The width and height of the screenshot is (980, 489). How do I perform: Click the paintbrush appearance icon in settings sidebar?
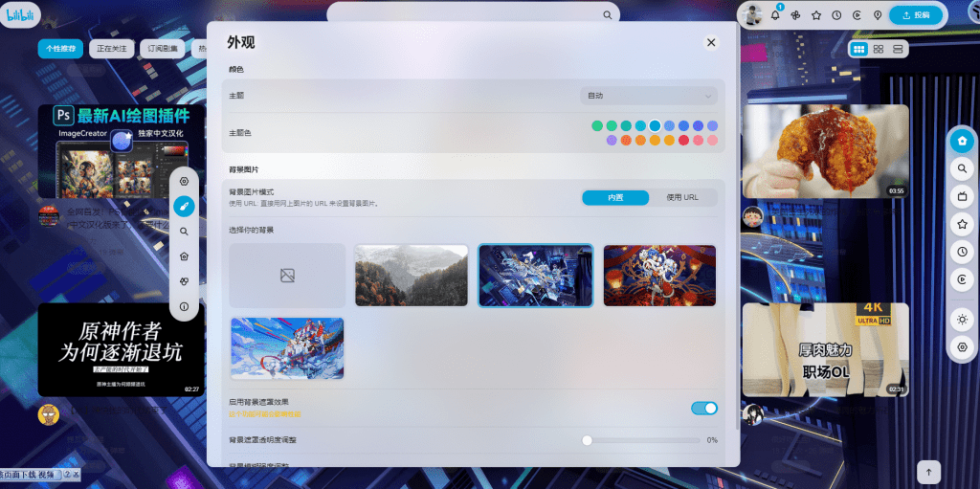[184, 206]
